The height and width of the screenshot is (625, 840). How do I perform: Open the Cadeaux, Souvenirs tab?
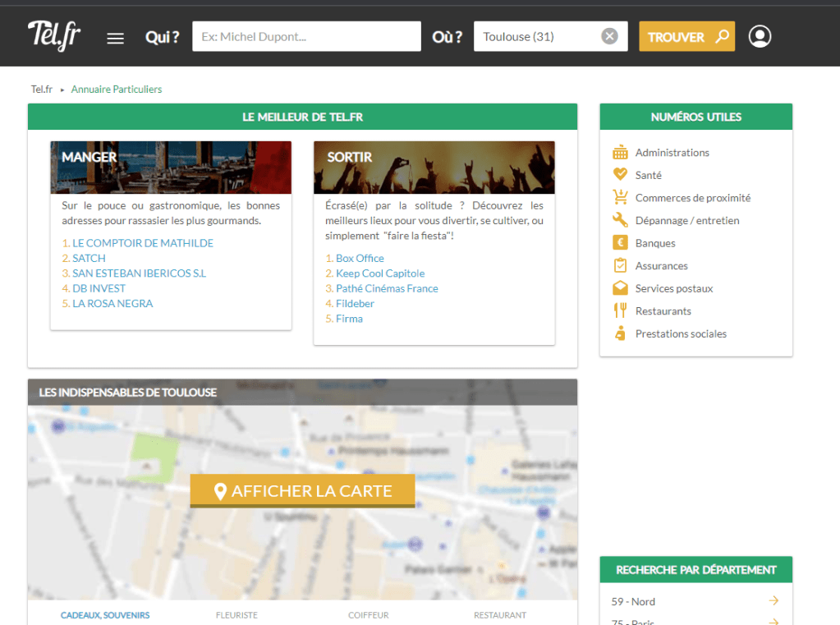pos(105,615)
